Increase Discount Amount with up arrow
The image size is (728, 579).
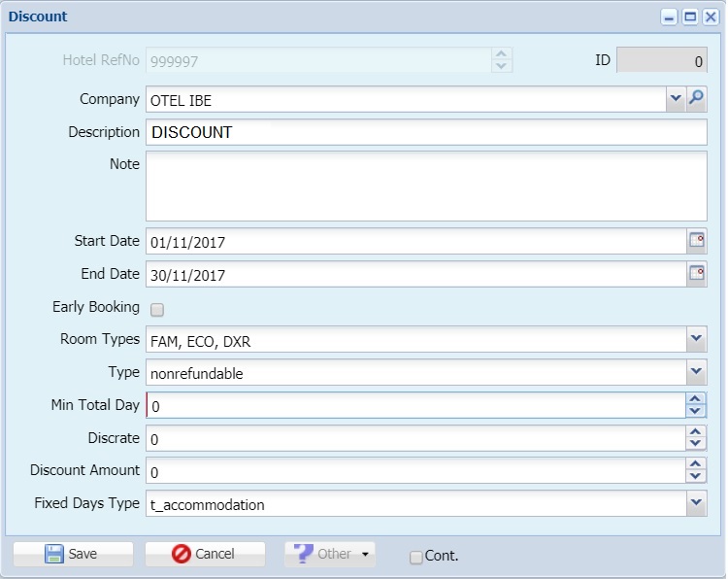[695, 464]
